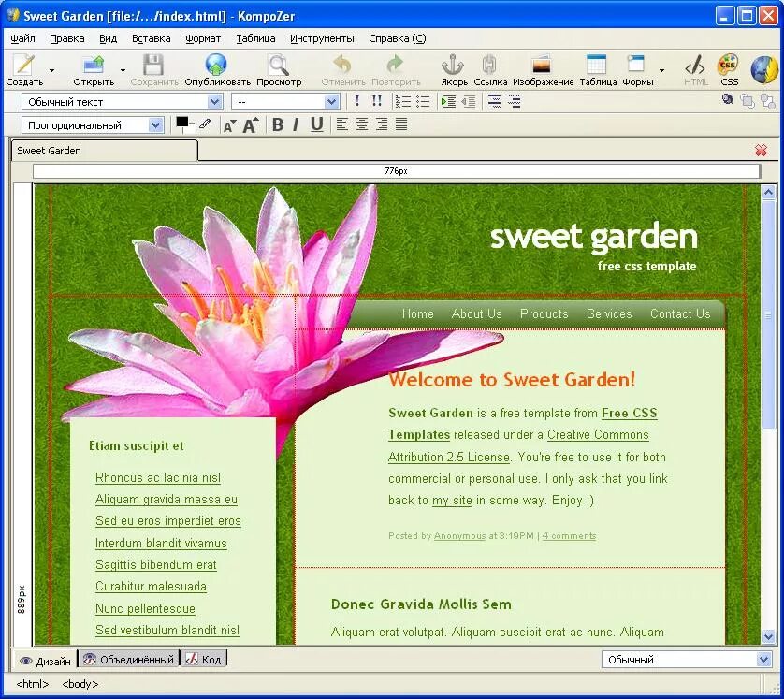The height and width of the screenshot is (699, 784).
Task: Open the CSS editor icon
Action: pyautogui.click(x=728, y=65)
